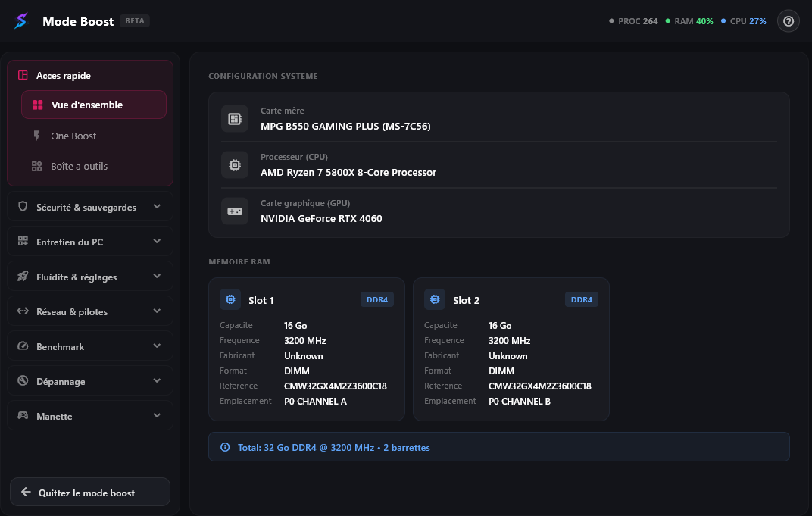Click the Carte graphique GPU icon

pyautogui.click(x=235, y=211)
